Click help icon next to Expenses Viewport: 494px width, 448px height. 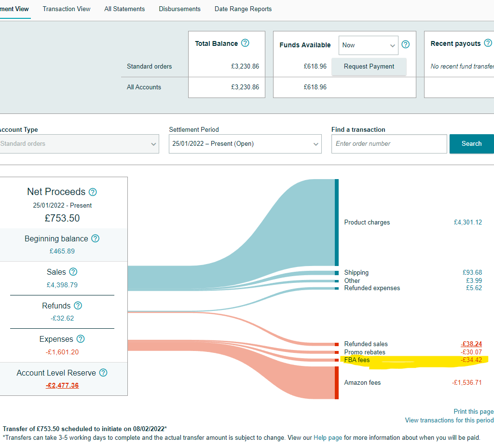tap(81, 339)
